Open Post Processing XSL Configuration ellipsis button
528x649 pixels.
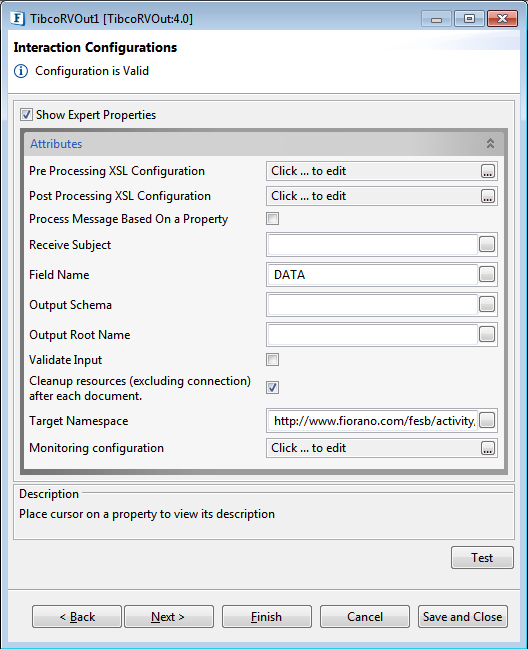tap(488, 196)
